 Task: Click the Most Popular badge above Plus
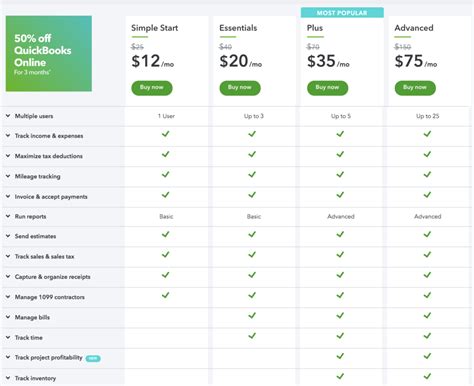(342, 13)
